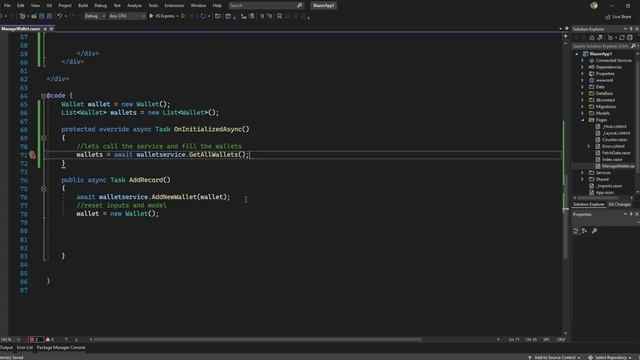This screenshot has height=360, width=640.
Task: Select FetchData.razor in Solution Explorer
Action: (616, 153)
